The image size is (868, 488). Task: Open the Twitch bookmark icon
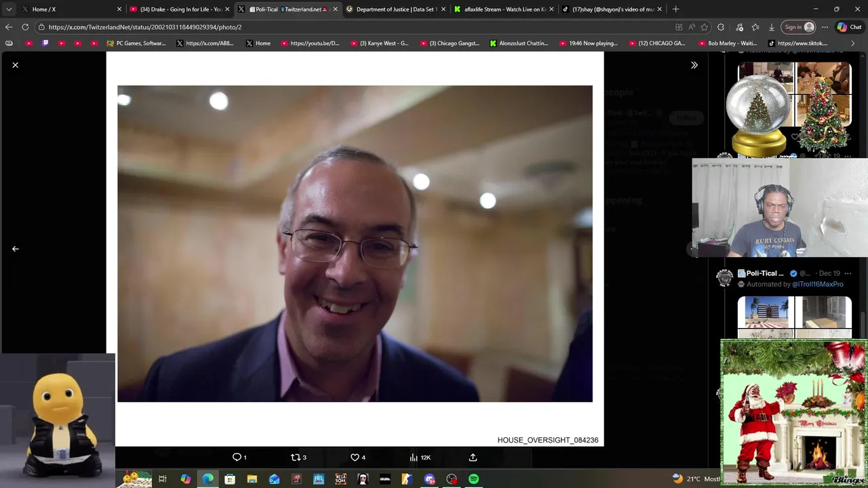tap(45, 43)
